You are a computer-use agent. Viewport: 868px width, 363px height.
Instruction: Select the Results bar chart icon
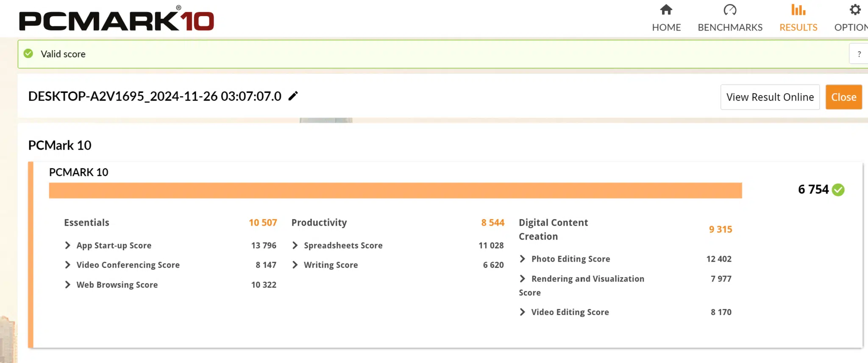[x=798, y=10]
